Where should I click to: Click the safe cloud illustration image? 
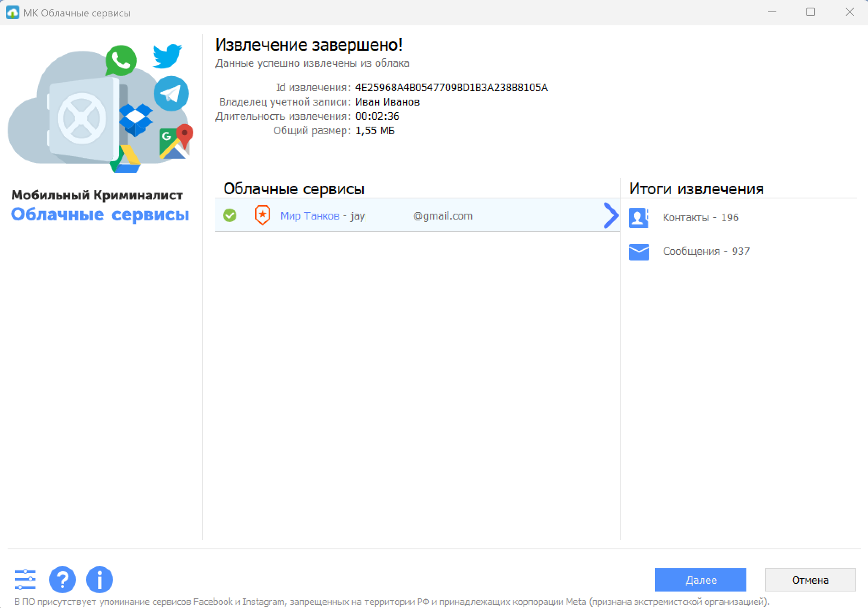point(84,114)
